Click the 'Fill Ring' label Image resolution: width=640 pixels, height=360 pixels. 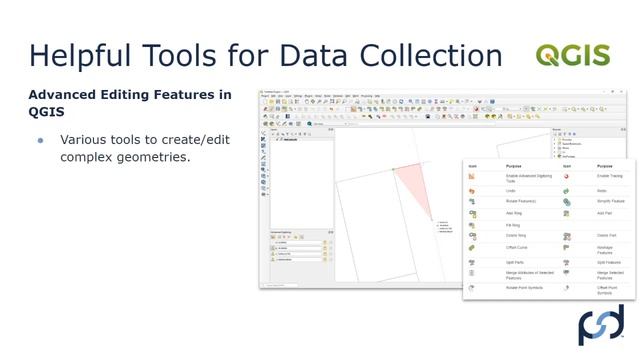click(513, 225)
